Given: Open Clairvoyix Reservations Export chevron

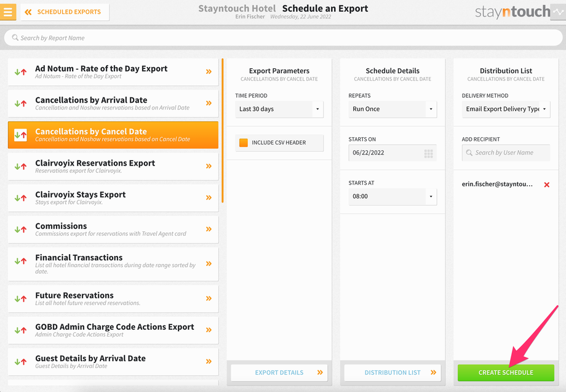Looking at the screenshot, I should coord(209,166).
